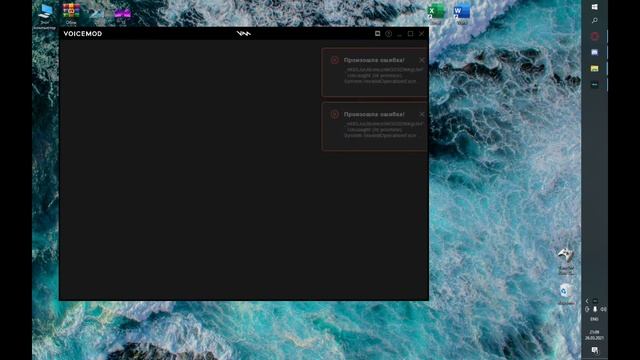
Task: Click the red error icon in the second notification
Action: [335, 114]
